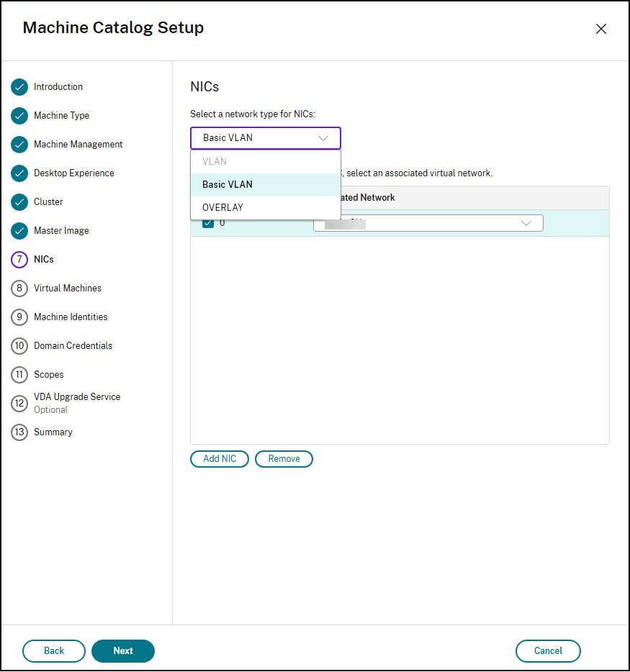
Task: Click the circle icon for Machine Identities step
Action: (x=19, y=317)
